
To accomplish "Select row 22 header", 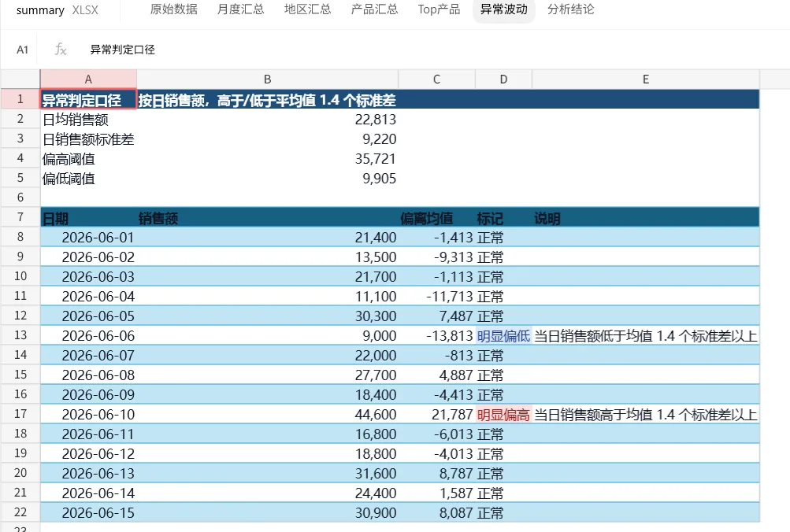I will 20,512.
